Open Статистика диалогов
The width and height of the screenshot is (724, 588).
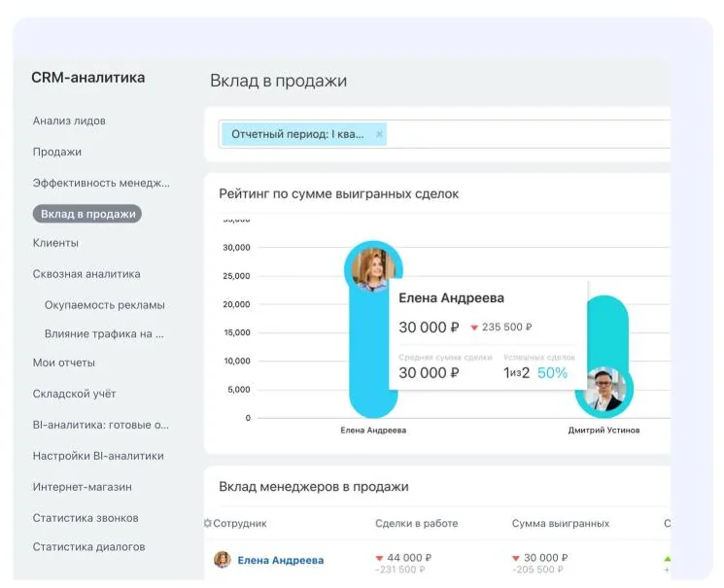[88, 547]
